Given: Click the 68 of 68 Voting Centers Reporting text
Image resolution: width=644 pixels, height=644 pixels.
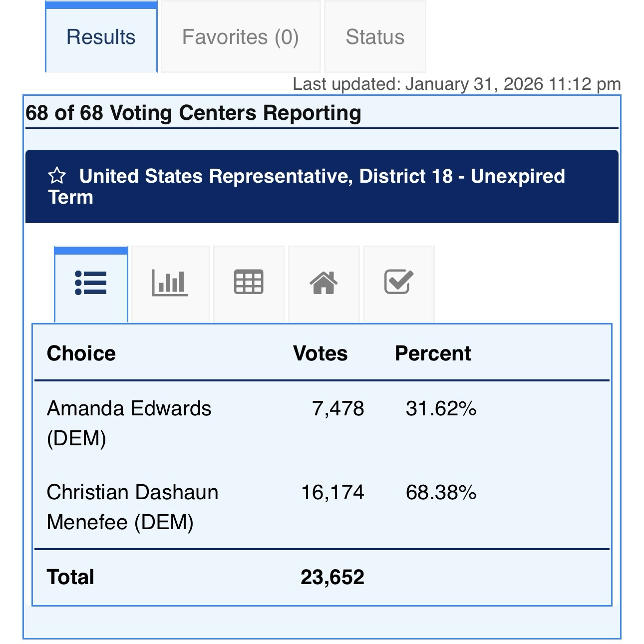Looking at the screenshot, I should click(193, 113).
